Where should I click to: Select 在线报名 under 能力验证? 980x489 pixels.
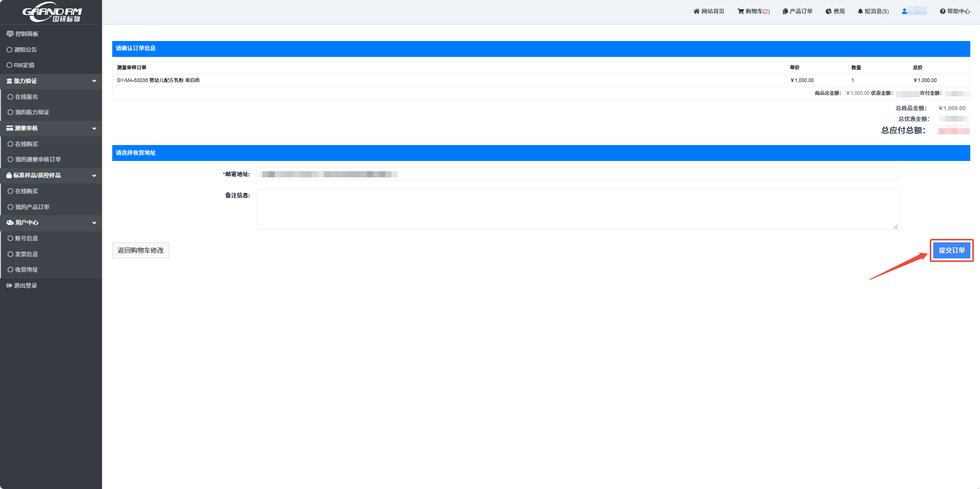(x=26, y=97)
